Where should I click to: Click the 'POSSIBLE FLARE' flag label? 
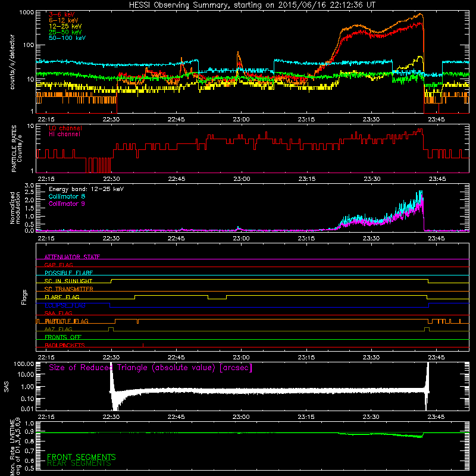point(68,273)
